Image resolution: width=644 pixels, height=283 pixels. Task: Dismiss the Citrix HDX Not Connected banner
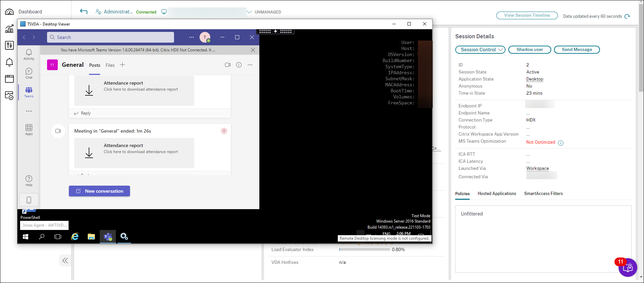click(253, 50)
